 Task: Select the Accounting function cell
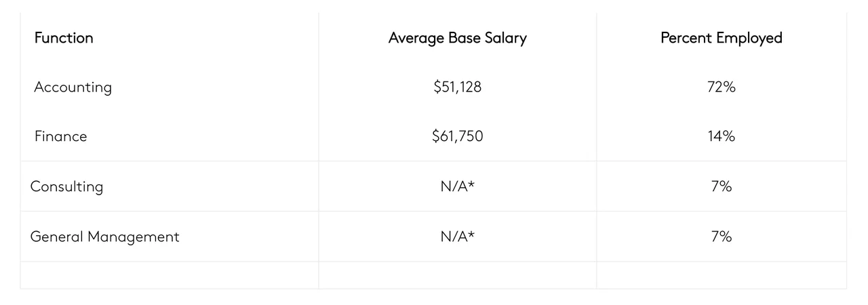tap(73, 87)
